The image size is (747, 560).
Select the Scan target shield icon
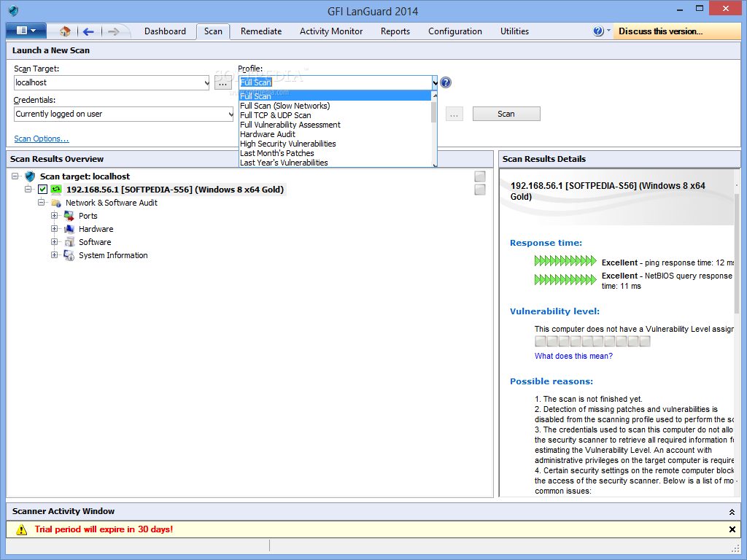point(30,176)
